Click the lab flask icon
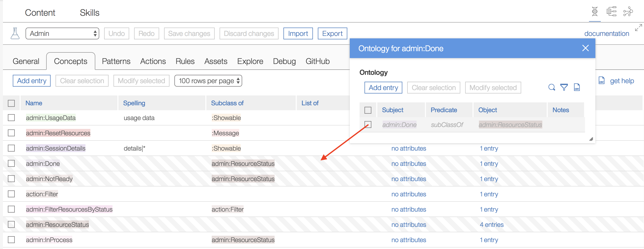The width and height of the screenshot is (644, 249). point(15,33)
